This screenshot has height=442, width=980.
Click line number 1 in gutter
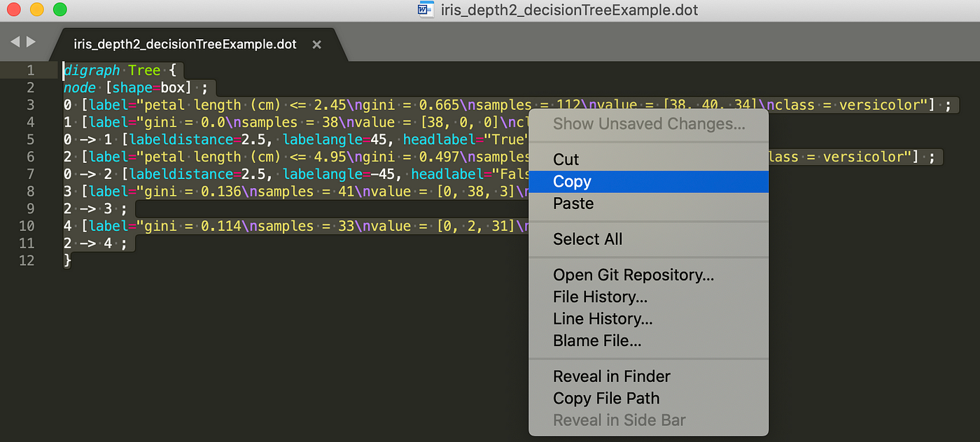coord(30,70)
